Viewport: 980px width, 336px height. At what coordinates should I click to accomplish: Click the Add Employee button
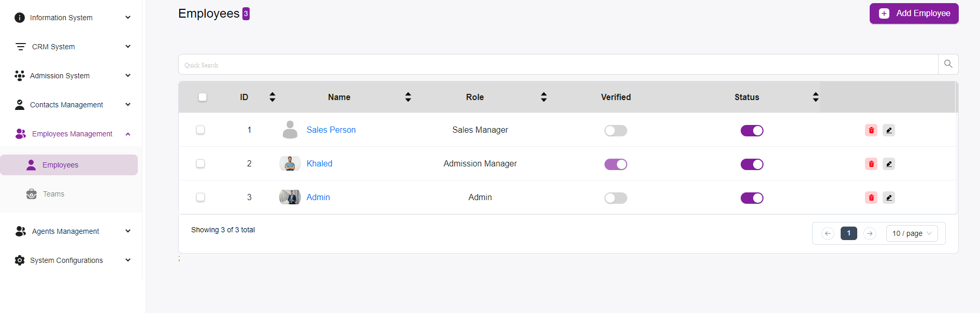pos(914,13)
